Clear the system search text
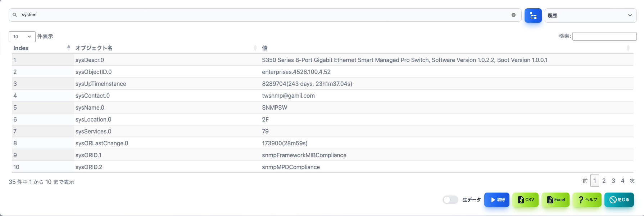644x216 pixels. click(x=513, y=15)
